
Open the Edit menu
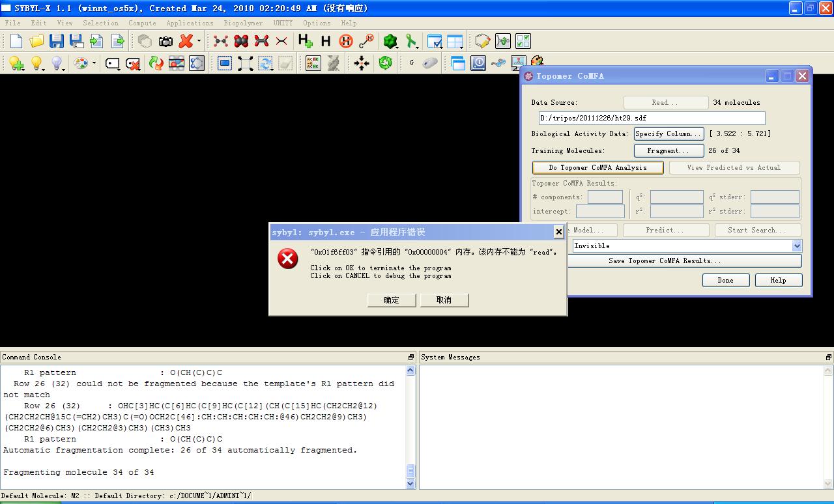(x=38, y=23)
